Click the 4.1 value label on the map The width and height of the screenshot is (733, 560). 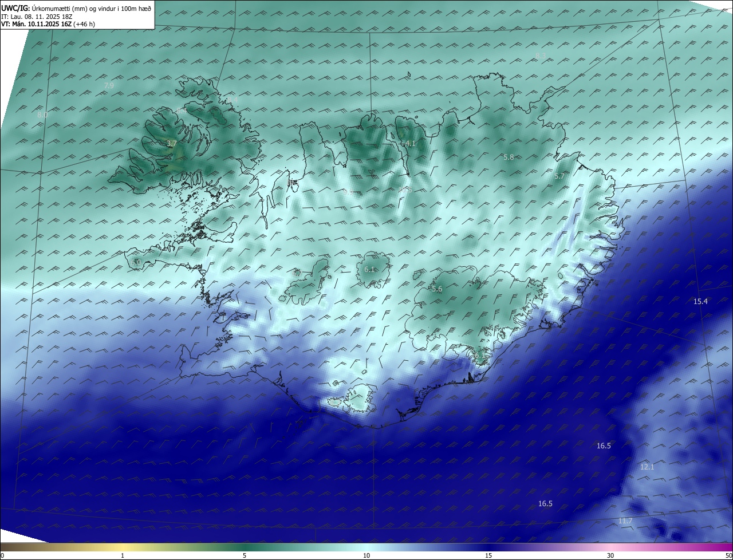[x=410, y=144]
